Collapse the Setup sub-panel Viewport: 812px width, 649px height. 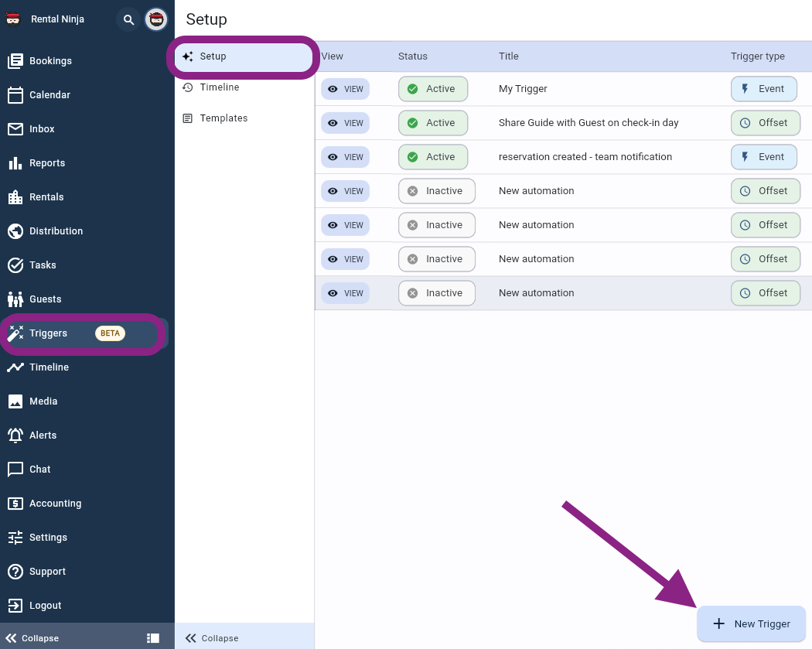[213, 638]
